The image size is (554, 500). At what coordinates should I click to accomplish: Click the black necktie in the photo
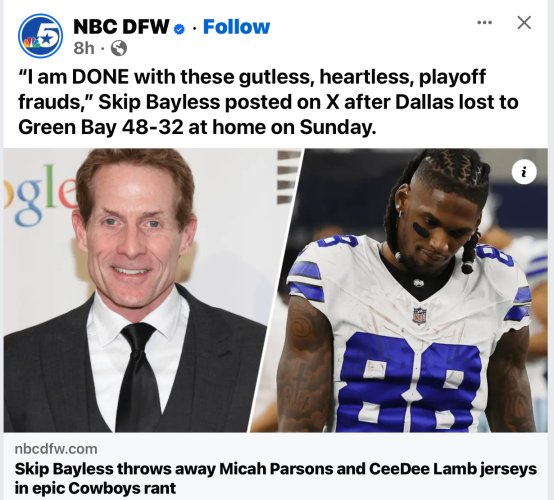(x=137, y=376)
